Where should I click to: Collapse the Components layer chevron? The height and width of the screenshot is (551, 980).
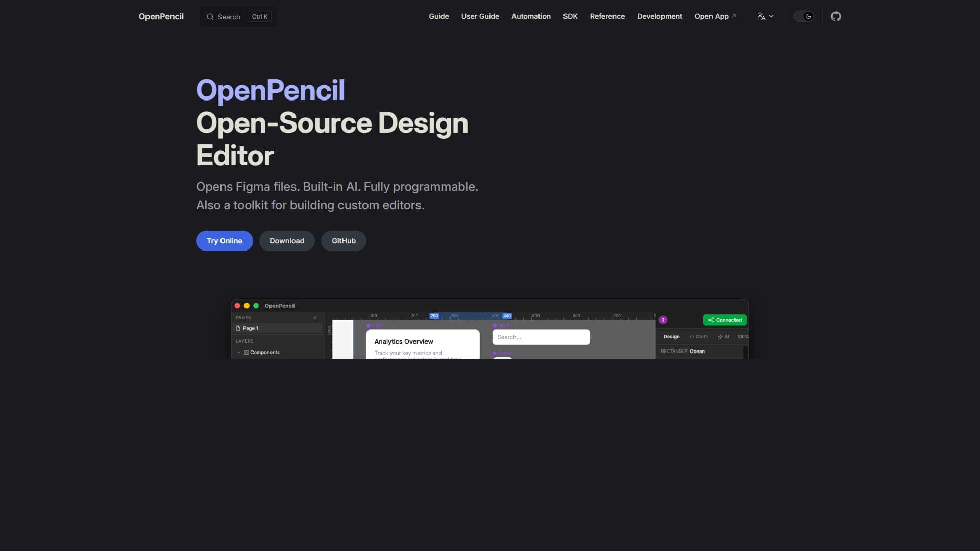[x=239, y=352]
